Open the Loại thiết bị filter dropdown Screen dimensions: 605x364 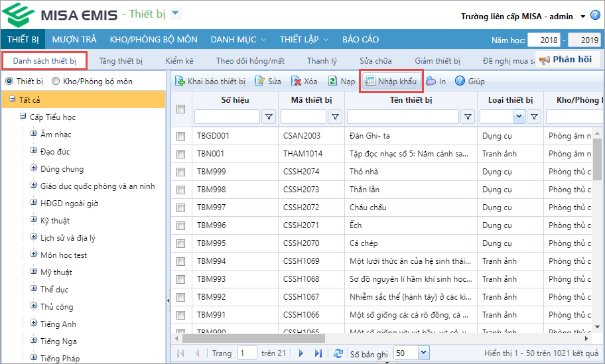(x=518, y=117)
